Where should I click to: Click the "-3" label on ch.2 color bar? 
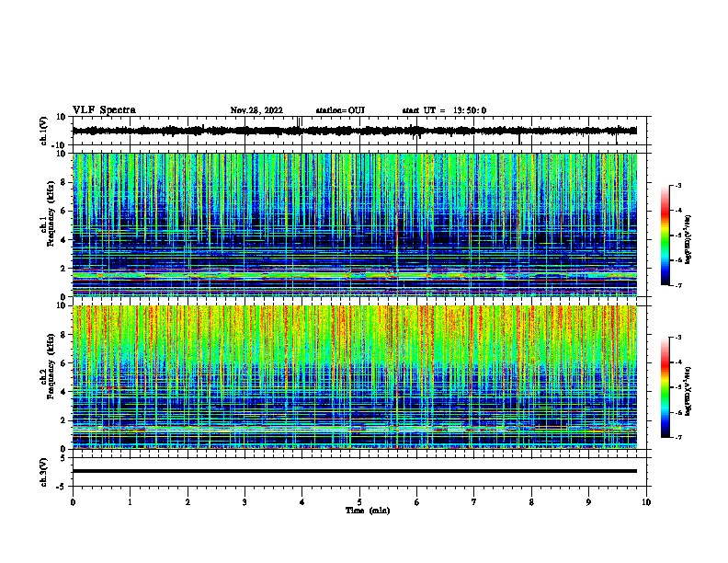click(677, 338)
